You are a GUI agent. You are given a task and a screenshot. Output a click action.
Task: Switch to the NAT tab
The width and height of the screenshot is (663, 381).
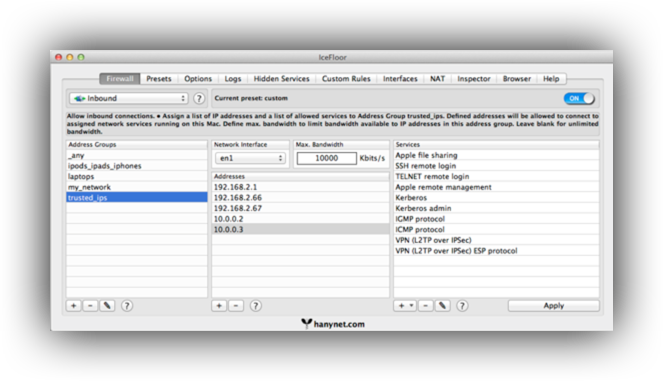437,79
